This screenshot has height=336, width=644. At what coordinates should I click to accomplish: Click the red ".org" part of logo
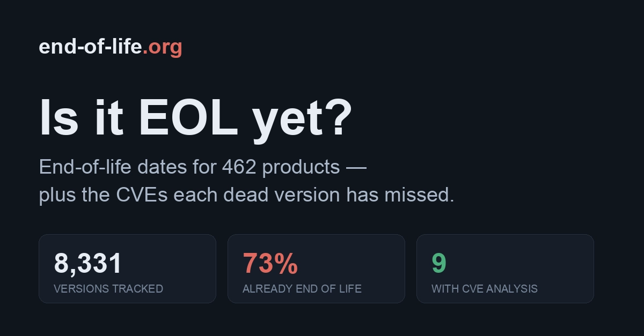(x=163, y=47)
